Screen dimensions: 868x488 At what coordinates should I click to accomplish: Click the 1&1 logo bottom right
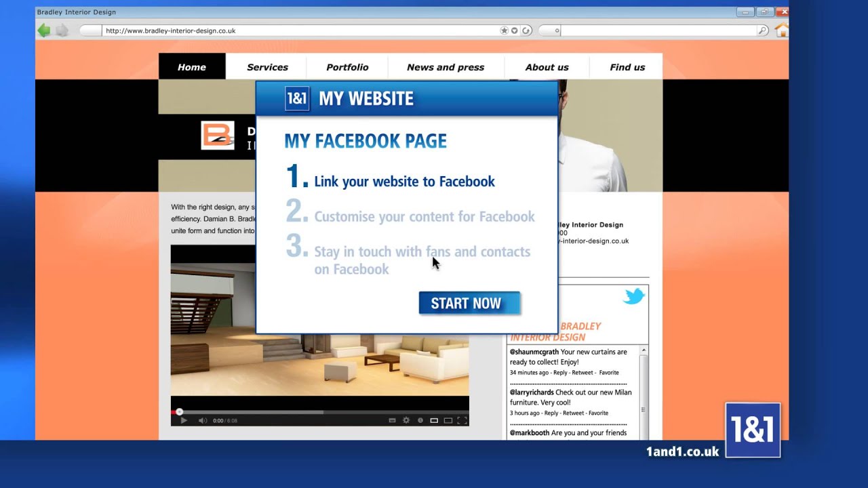point(753,430)
